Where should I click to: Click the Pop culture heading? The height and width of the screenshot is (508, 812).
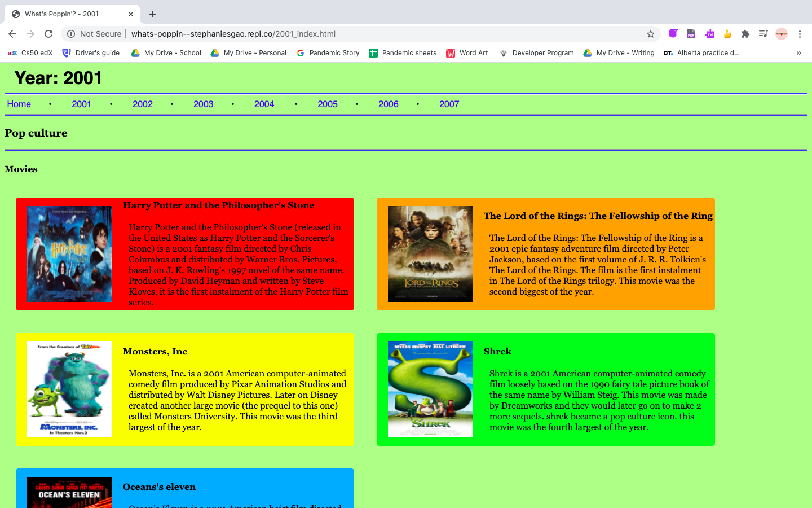click(x=36, y=133)
